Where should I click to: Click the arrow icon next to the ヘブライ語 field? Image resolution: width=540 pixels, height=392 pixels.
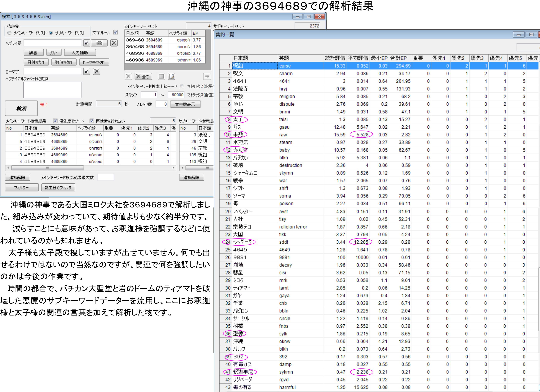(86, 43)
